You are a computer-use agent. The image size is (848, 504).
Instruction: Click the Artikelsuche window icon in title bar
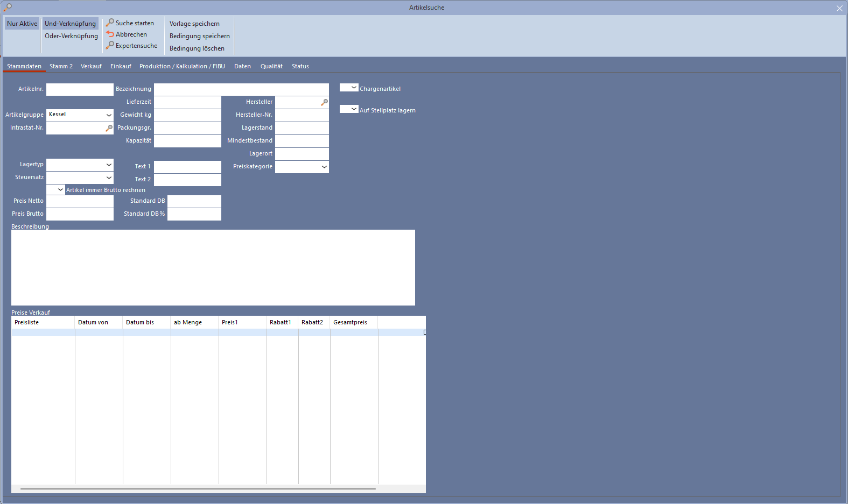click(8, 7)
